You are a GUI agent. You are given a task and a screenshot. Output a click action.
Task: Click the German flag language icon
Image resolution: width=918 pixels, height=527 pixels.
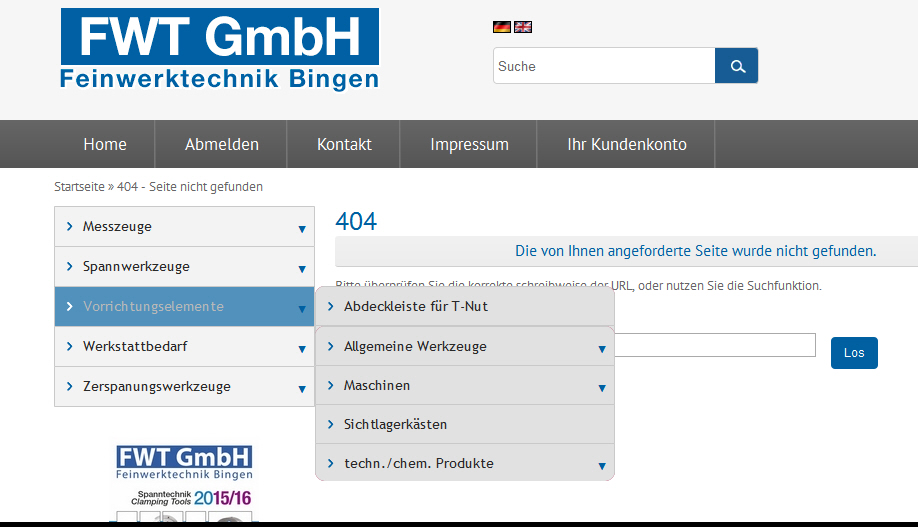coord(502,27)
